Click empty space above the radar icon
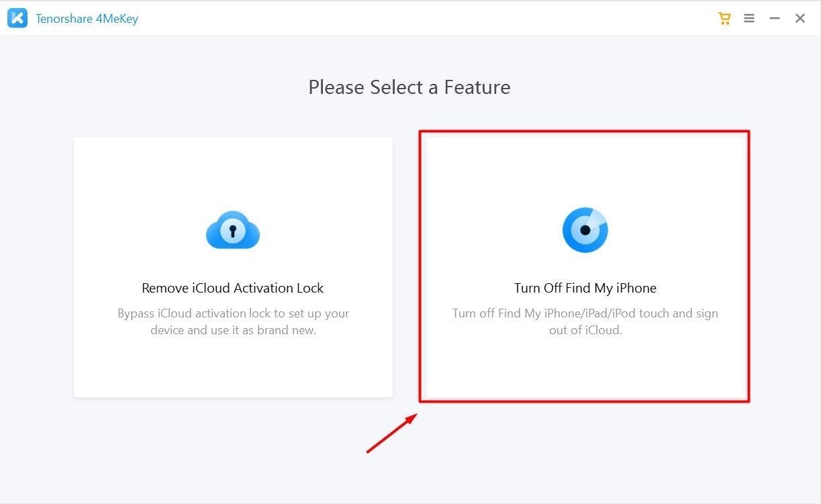 585,171
